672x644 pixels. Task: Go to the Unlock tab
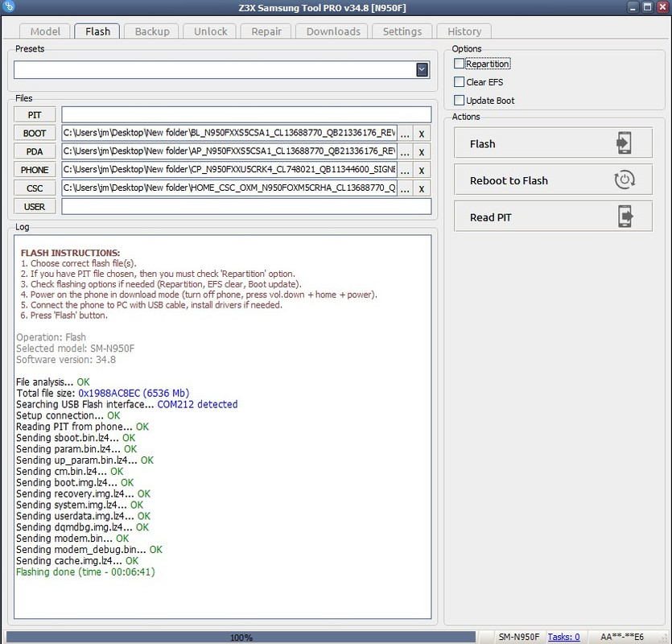click(x=210, y=31)
